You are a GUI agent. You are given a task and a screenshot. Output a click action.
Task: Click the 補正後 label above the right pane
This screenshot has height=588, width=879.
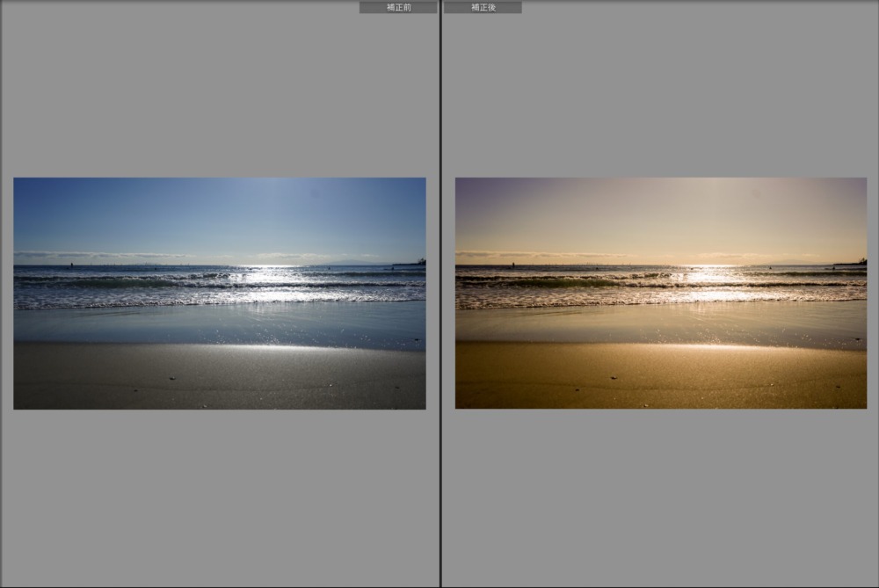[482, 7]
